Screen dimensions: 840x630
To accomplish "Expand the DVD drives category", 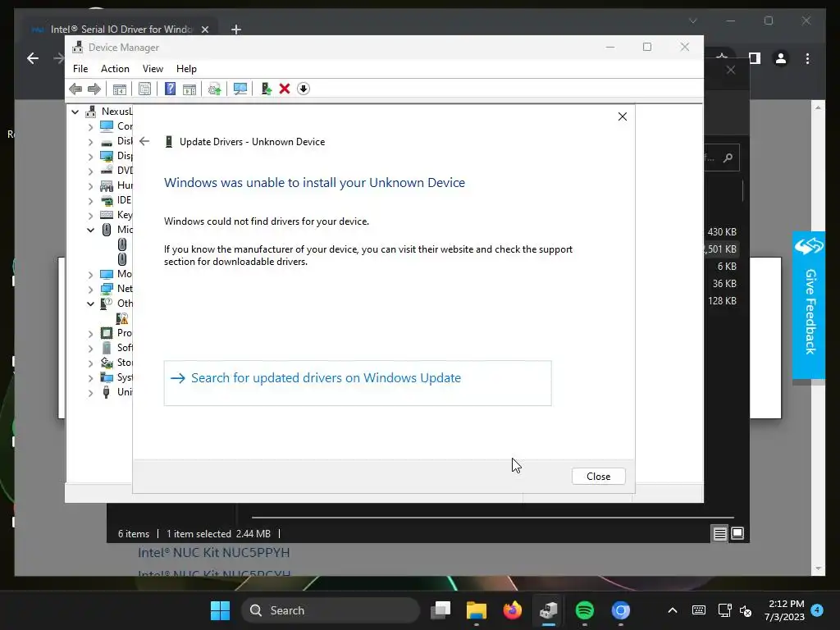I will 90,171.
